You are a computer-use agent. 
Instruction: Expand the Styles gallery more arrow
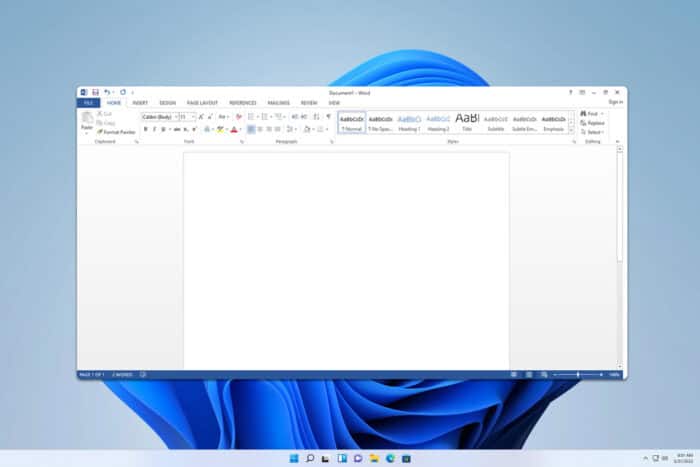pyautogui.click(x=572, y=131)
